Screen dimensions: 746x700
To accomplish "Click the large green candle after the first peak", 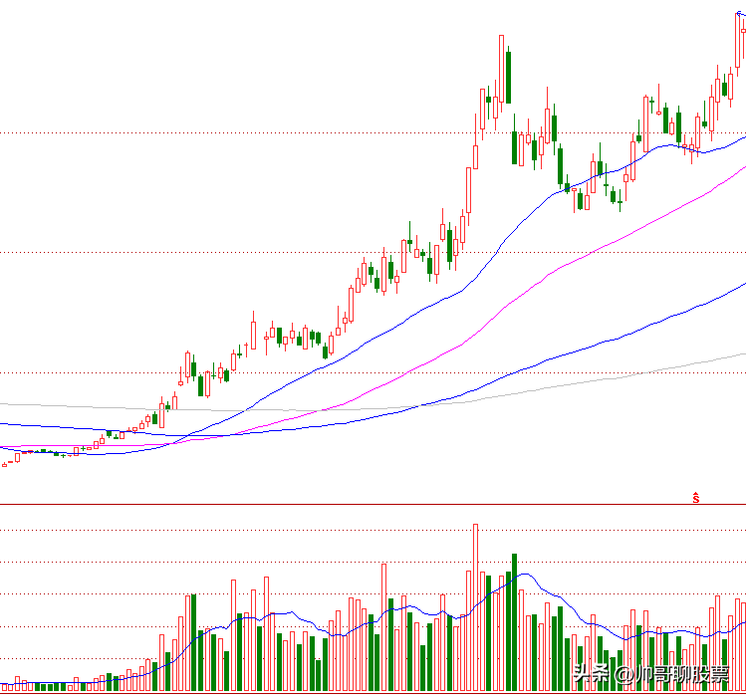I will 509,75.
